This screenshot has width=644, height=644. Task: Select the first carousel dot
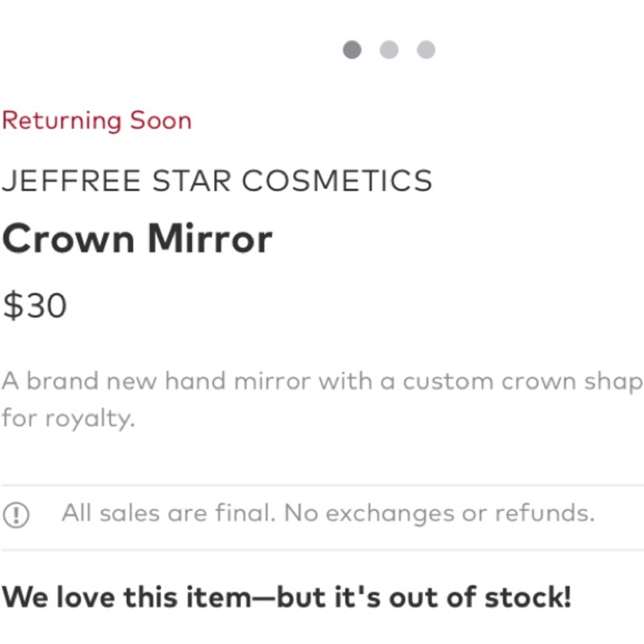coord(352,50)
